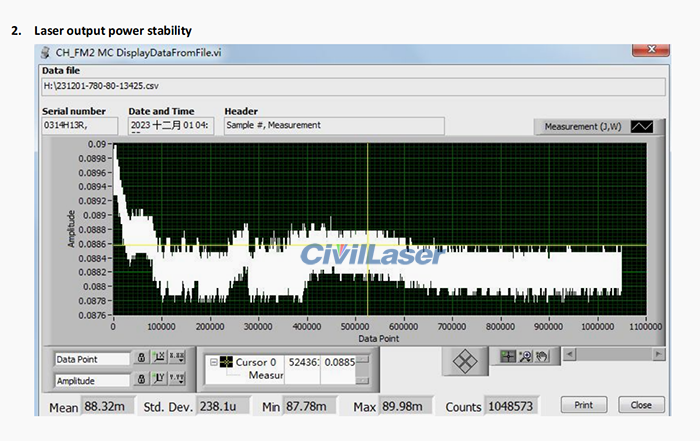Click the Cursor 0 crosshair icon
This screenshot has width=700, height=441.
click(x=226, y=362)
